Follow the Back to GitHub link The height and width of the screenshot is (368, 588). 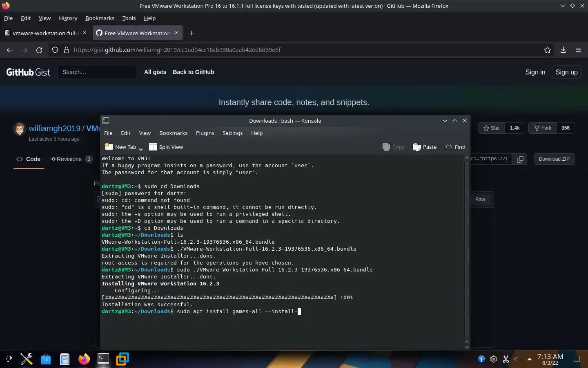[x=194, y=72]
